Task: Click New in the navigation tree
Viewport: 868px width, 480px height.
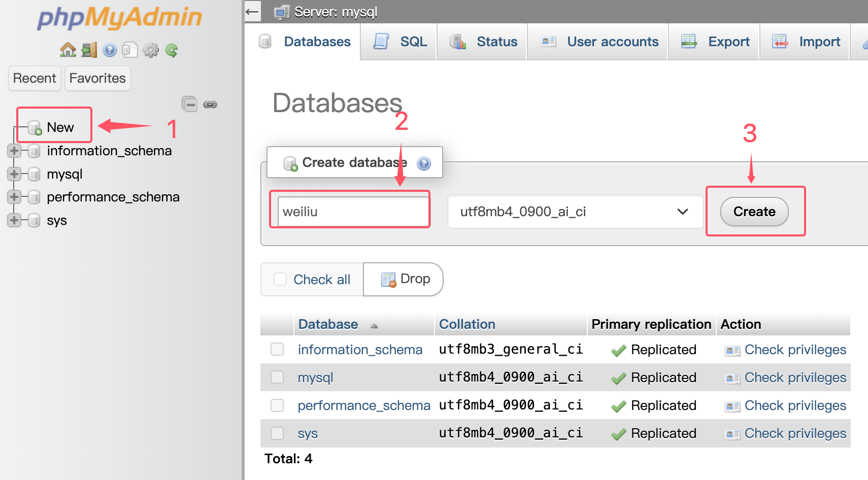Action: (60, 127)
